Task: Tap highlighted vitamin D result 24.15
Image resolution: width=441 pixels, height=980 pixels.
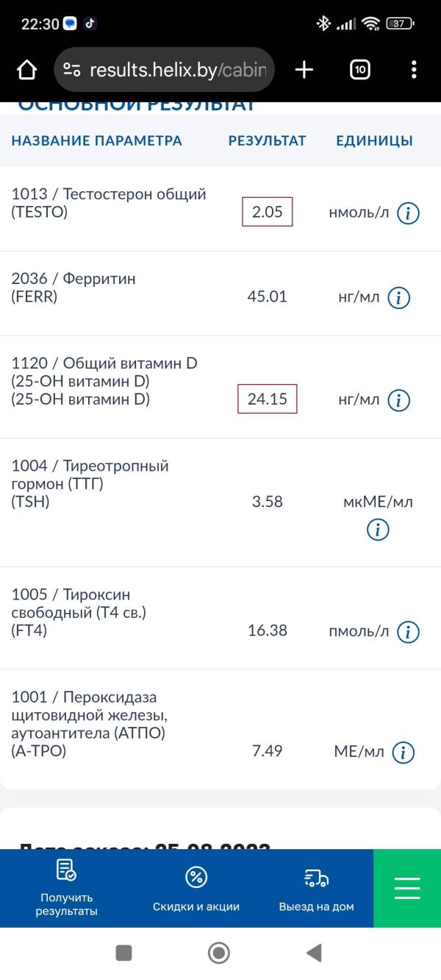Action: tap(268, 399)
